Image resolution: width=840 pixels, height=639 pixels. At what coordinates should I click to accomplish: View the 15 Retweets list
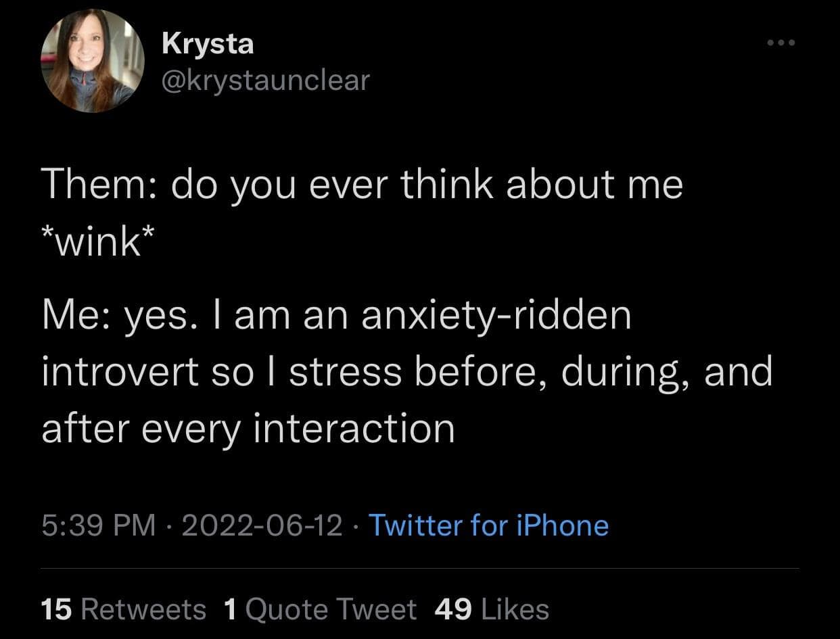pyautogui.click(x=123, y=609)
